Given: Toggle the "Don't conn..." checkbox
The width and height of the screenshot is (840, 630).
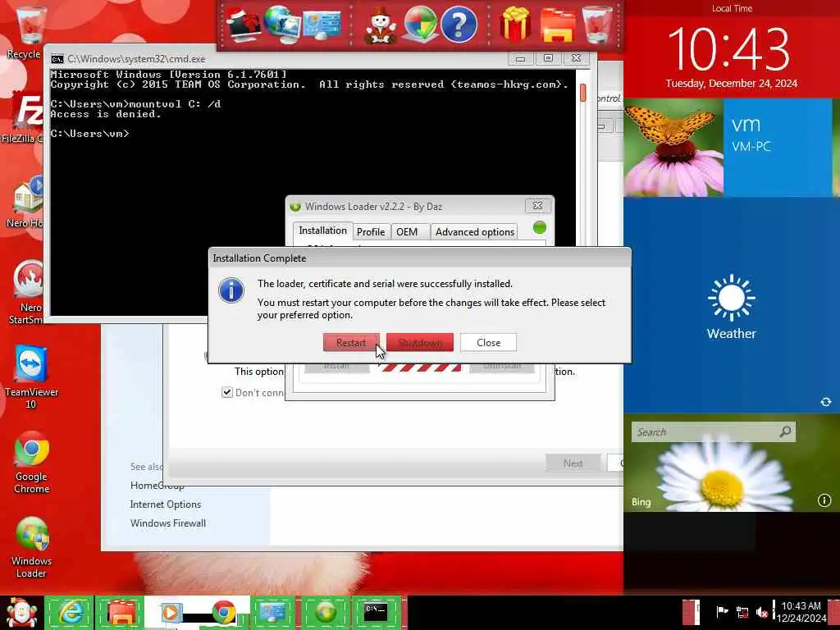Looking at the screenshot, I should click(x=227, y=392).
